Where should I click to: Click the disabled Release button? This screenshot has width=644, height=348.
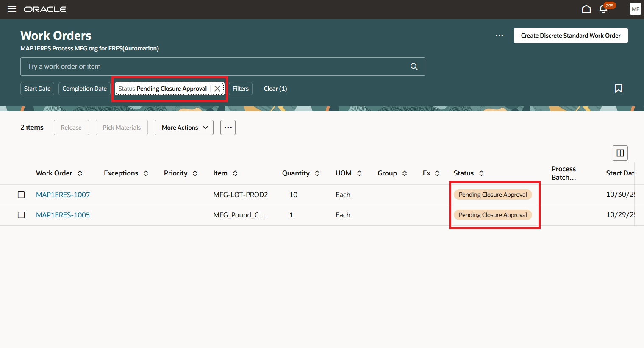tap(71, 128)
